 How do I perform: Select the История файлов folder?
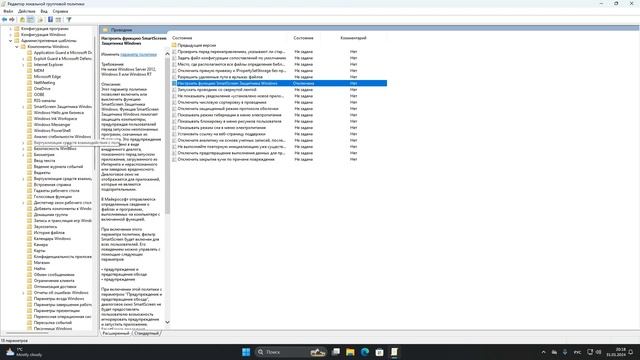(x=49, y=233)
